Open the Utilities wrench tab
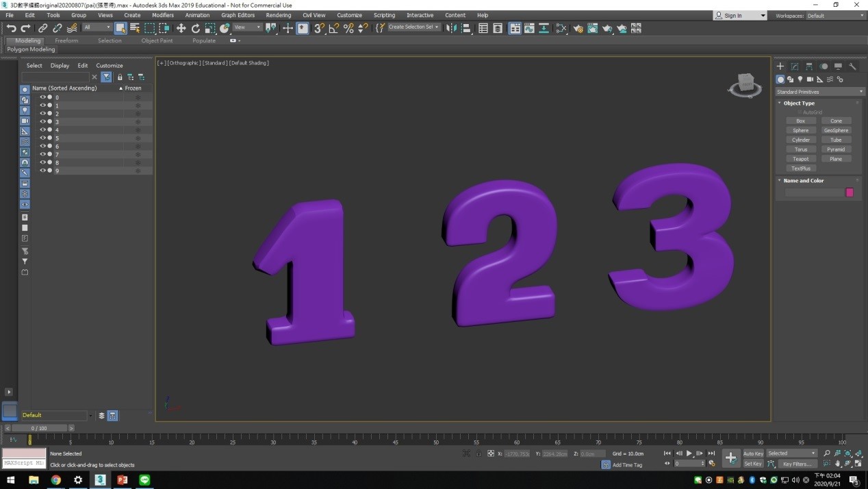The height and width of the screenshot is (489, 868). 852,66
